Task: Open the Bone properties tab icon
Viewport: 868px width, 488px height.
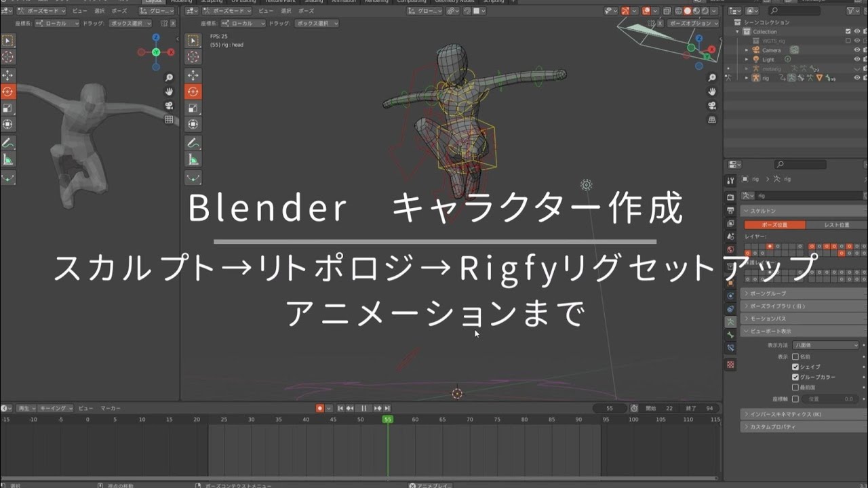Action: click(730, 335)
